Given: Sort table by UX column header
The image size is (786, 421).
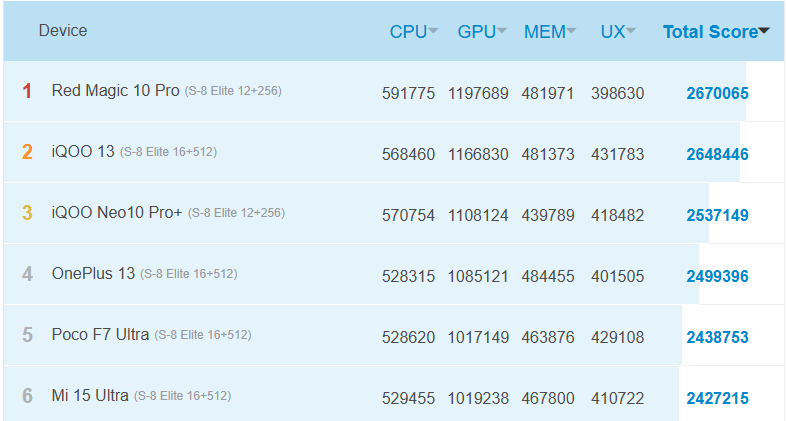Looking at the screenshot, I should (618, 32).
